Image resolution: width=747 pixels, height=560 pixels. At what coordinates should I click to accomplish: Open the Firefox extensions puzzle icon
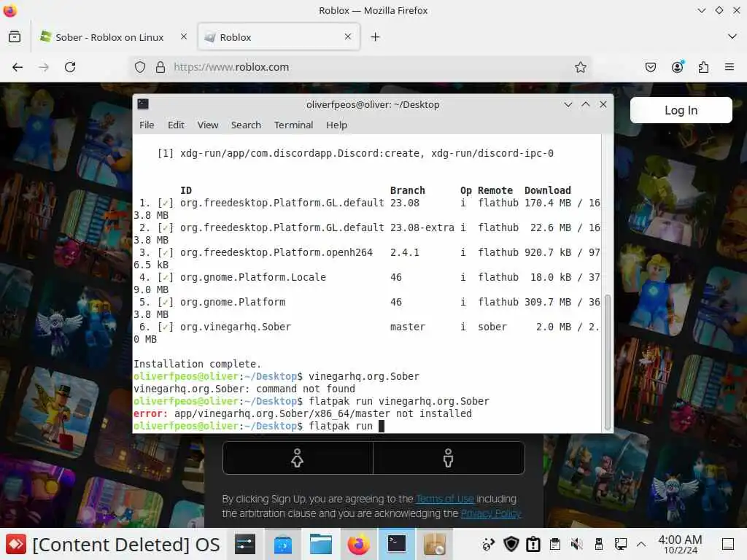(x=704, y=67)
